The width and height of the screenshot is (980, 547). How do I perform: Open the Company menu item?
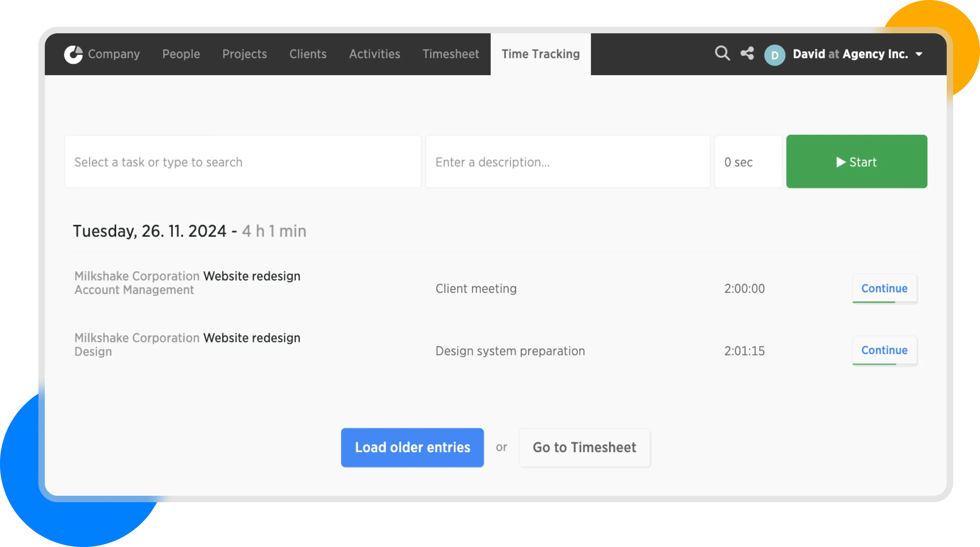point(114,54)
